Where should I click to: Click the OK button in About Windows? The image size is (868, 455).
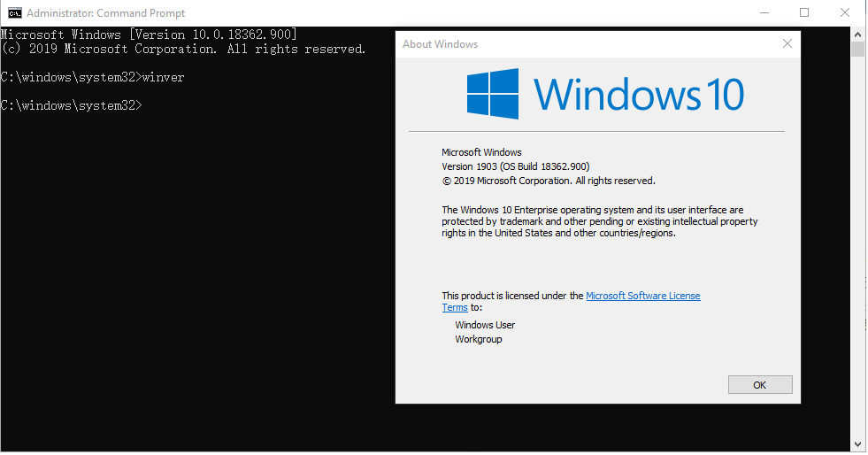tap(759, 385)
